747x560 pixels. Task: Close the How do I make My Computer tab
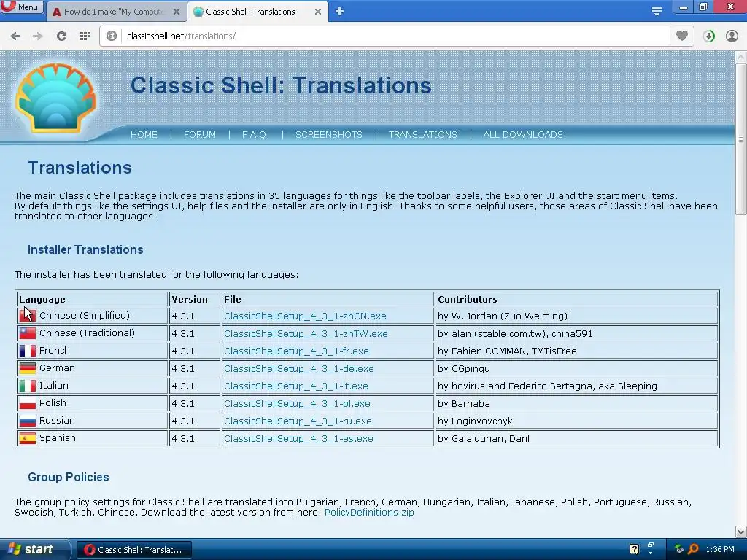[177, 12]
